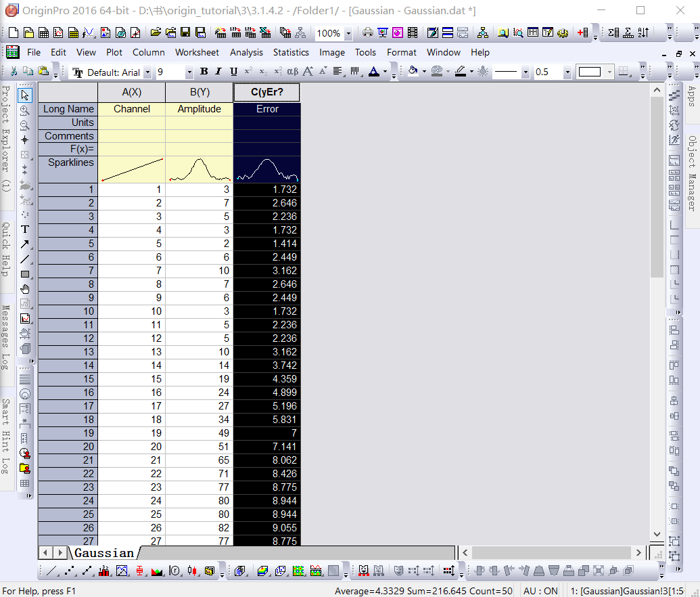The height and width of the screenshot is (597, 700).
Task: Open the Project Explorer side panel
Action: click(x=6, y=138)
